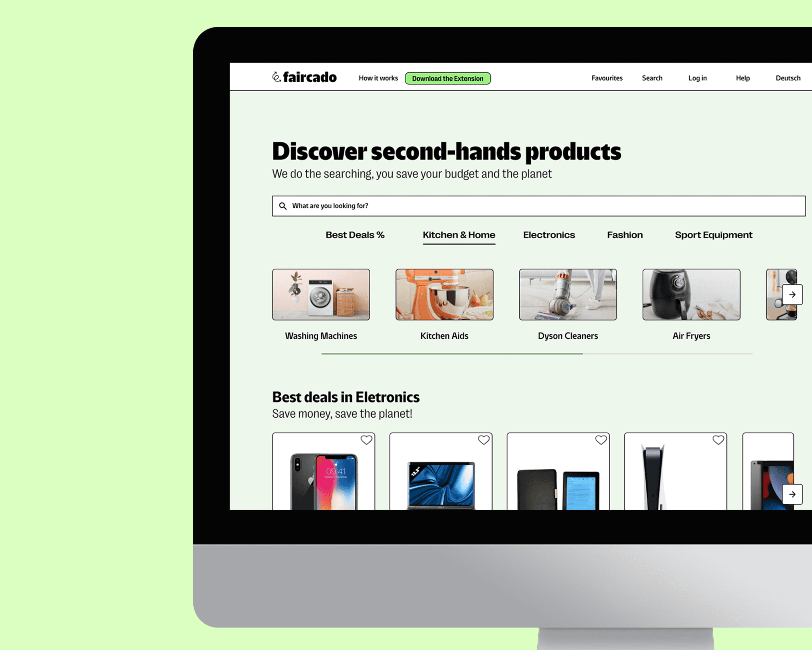Click the Faircado logo icon
Screen dimensions: 812x650
[x=276, y=78]
